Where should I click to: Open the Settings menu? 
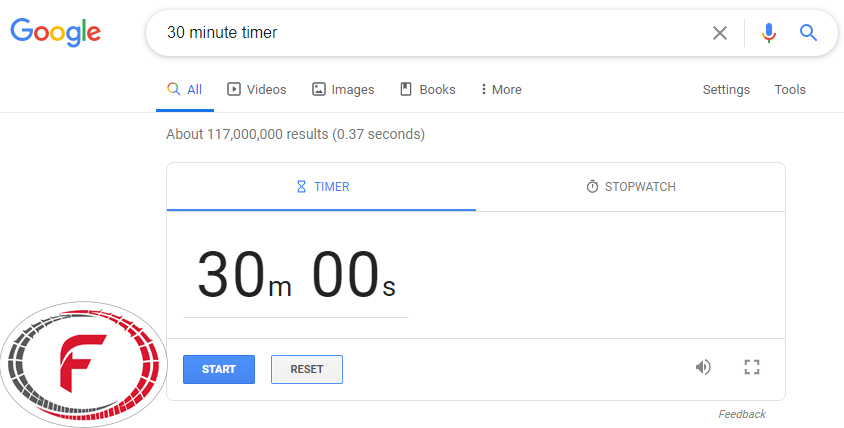tap(726, 89)
